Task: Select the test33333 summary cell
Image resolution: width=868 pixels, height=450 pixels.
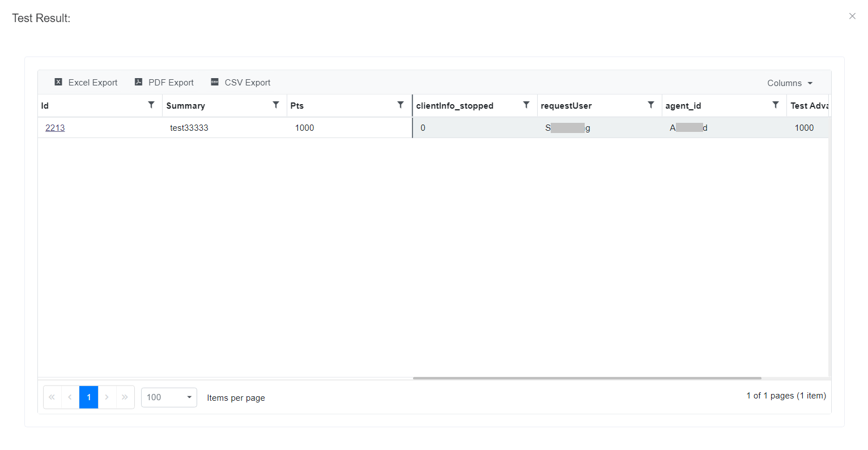Action: (x=189, y=128)
